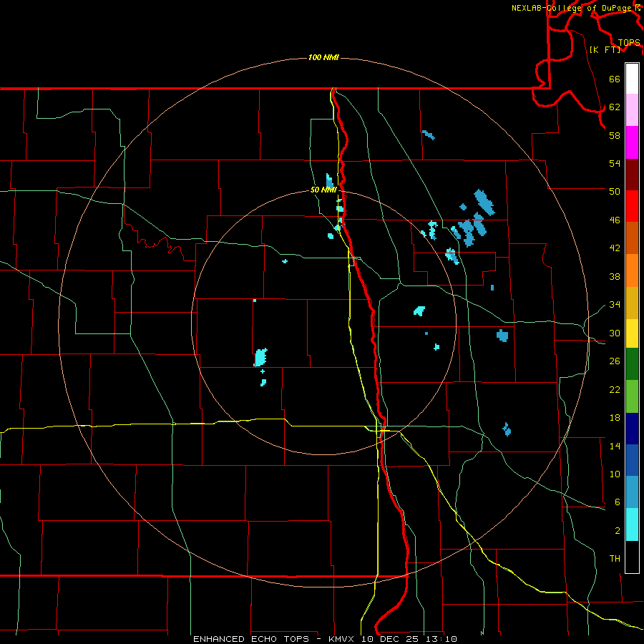The height and width of the screenshot is (644, 644).
Task: Click the "14" legend value
Action: click(615, 446)
